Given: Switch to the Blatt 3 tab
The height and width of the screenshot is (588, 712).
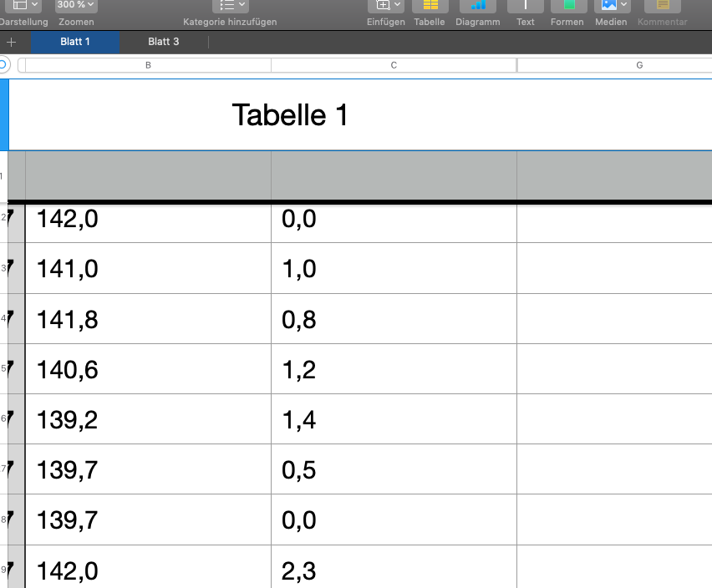Looking at the screenshot, I should click(164, 42).
